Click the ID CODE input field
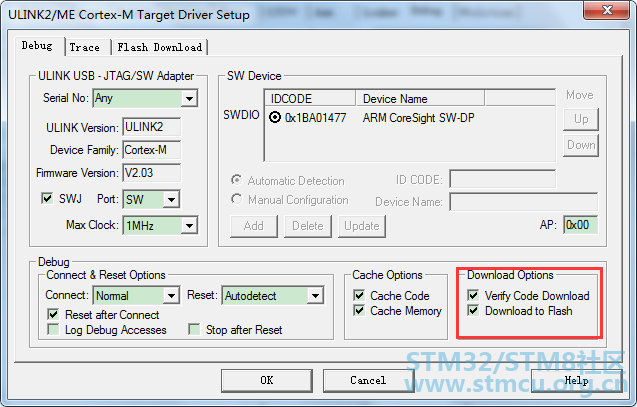The height and width of the screenshot is (407, 637). coord(503,179)
